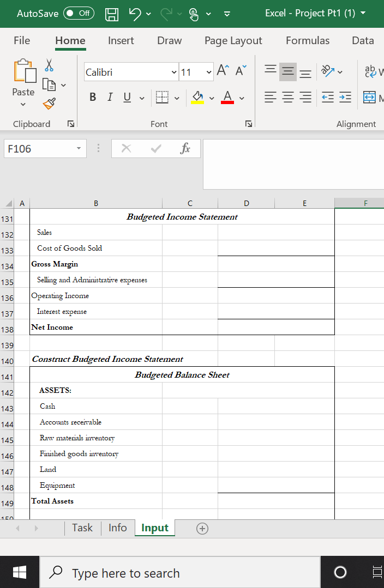Copy the selection with the Copy icon
This screenshot has height=588, width=384.
(49, 84)
